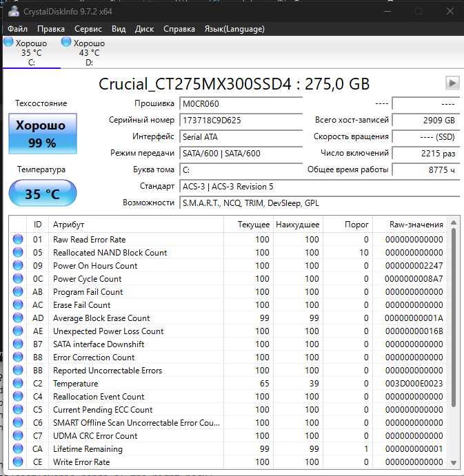Click the standard field ACS-3 Revision 5

[x=319, y=187]
